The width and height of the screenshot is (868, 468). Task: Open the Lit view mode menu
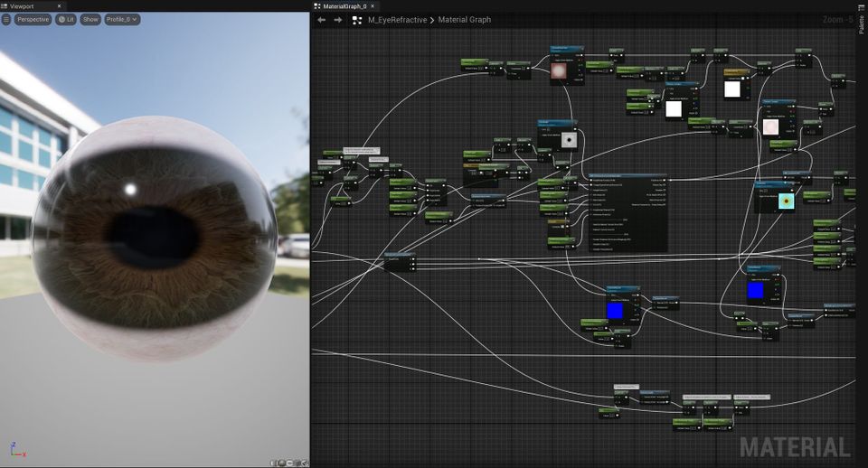click(x=65, y=19)
